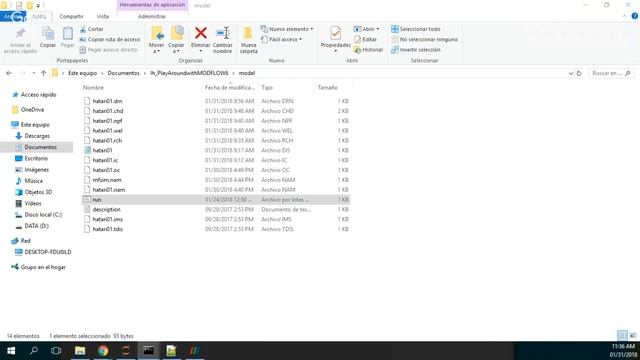This screenshot has width=640, height=360.
Task: Go up one folder level arrow
Action: 44,73
